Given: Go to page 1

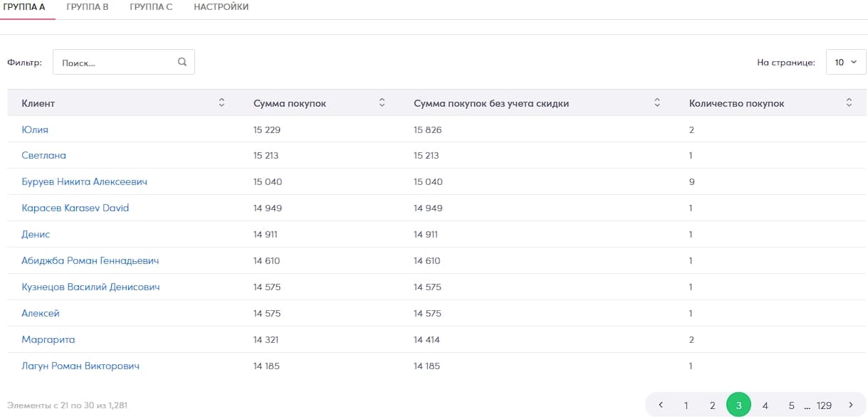Looking at the screenshot, I should [686, 405].
